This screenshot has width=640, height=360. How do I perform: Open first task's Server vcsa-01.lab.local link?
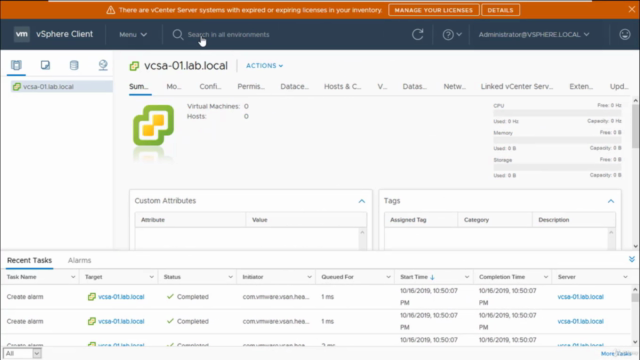pyautogui.click(x=580, y=297)
